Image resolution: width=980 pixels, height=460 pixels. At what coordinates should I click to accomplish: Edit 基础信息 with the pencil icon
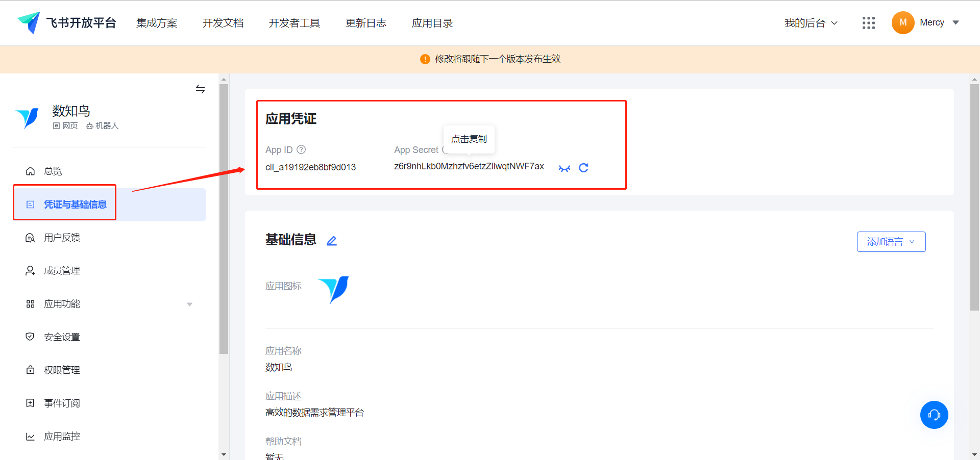tap(332, 241)
